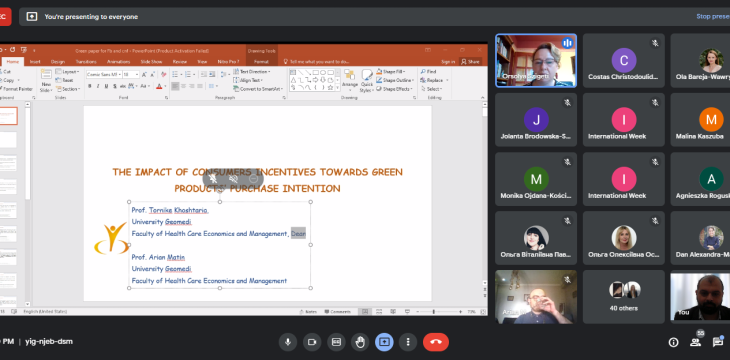730x360 pixels.
Task: Reset the slide layout
Action: point(64,80)
